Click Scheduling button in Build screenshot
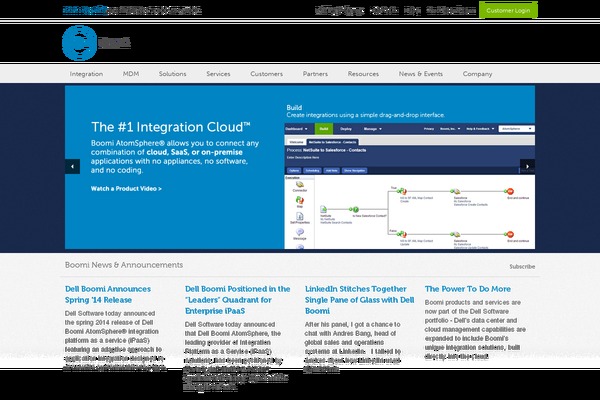 click(312, 171)
